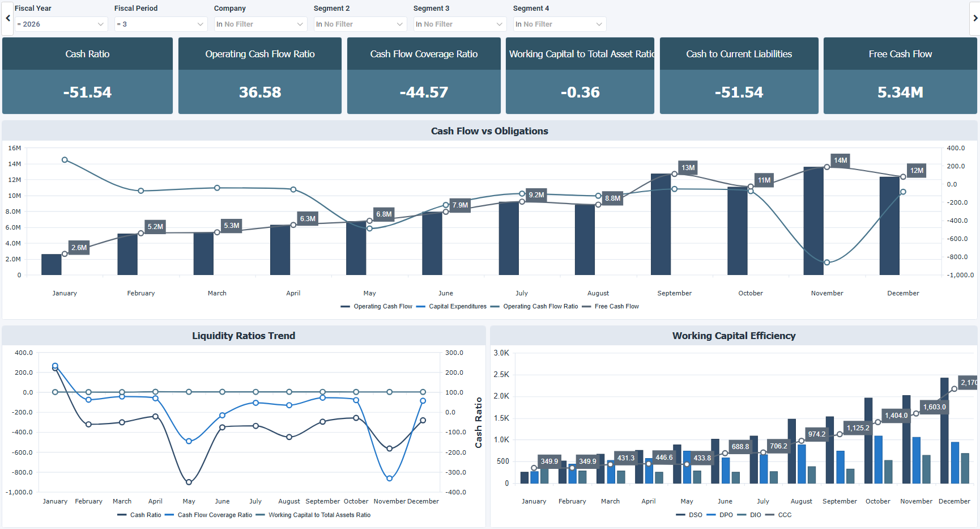Expand the Company filter dropdown
The image size is (980, 529).
point(260,24)
